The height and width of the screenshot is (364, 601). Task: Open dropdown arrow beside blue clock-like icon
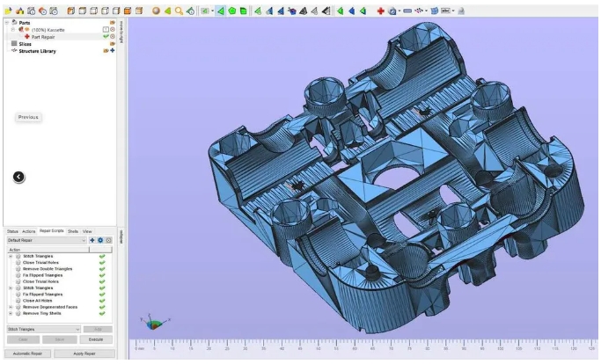point(399,11)
